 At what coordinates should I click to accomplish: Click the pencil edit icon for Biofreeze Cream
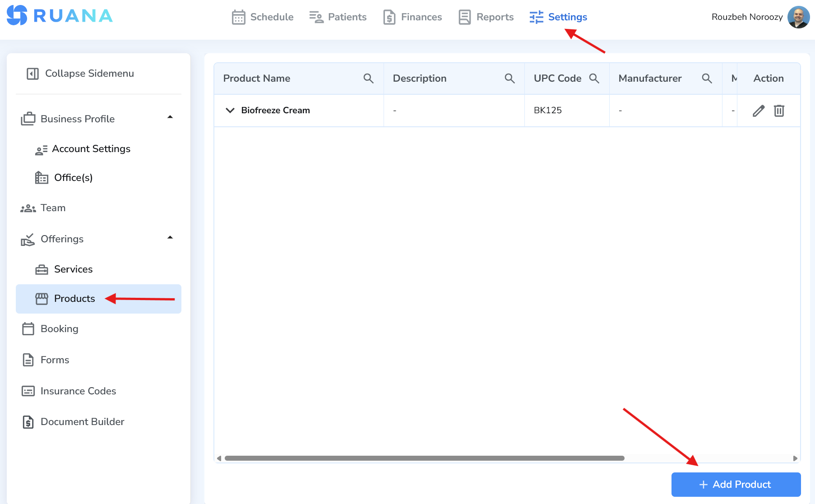758,111
